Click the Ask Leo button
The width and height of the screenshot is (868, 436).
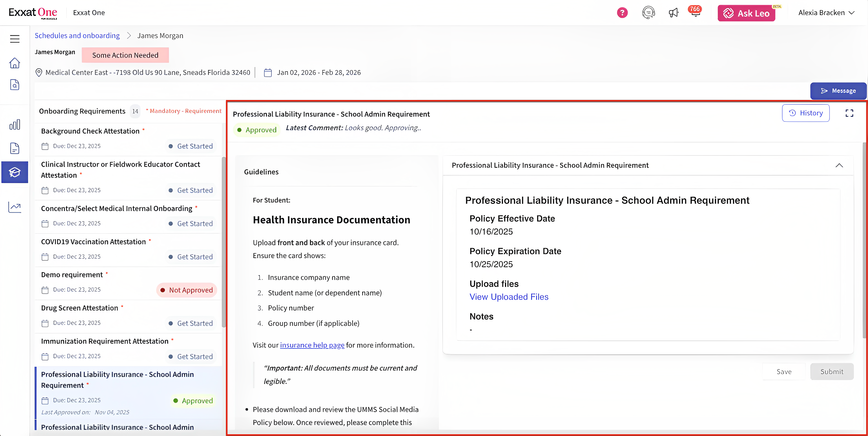click(x=746, y=13)
